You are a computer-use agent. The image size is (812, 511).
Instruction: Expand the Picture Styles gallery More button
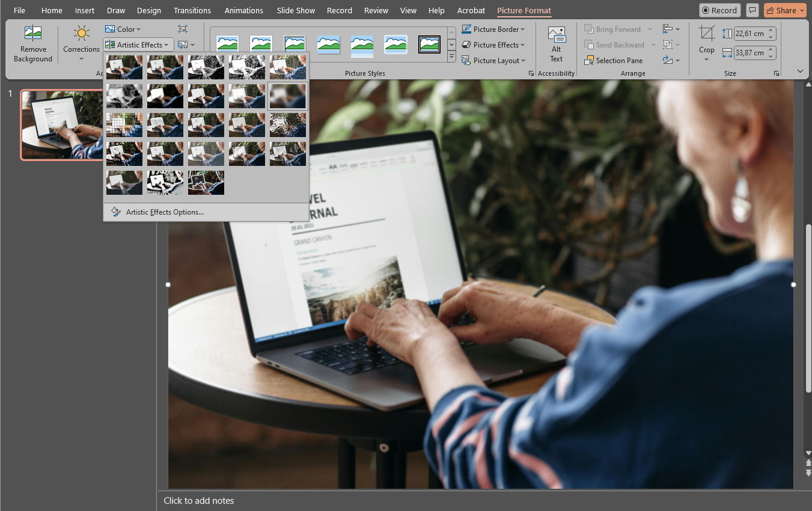452,57
